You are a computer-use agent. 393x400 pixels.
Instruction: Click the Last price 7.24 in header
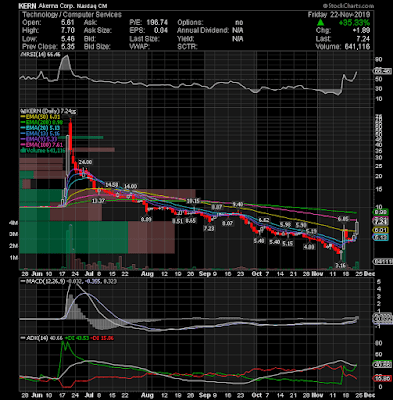tap(363, 39)
